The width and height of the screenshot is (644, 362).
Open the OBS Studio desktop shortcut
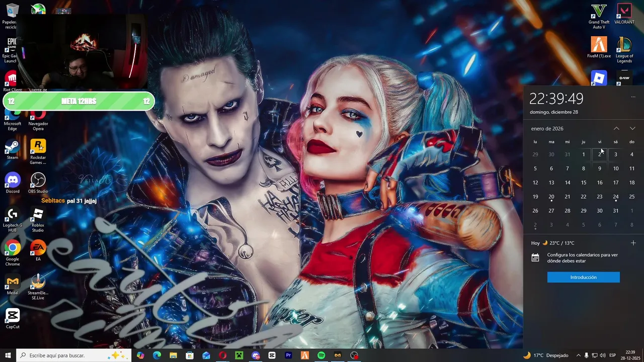(x=38, y=183)
